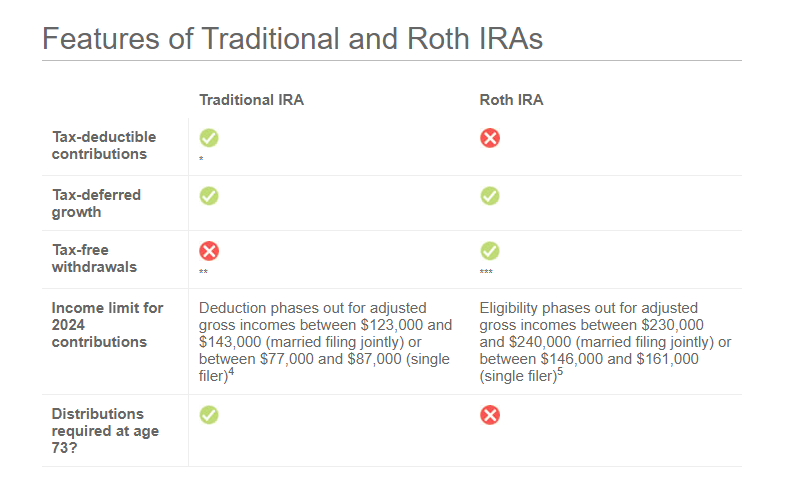Click Traditional IRA tax-free withdrawals red X
785x486 pixels.
coord(209,251)
